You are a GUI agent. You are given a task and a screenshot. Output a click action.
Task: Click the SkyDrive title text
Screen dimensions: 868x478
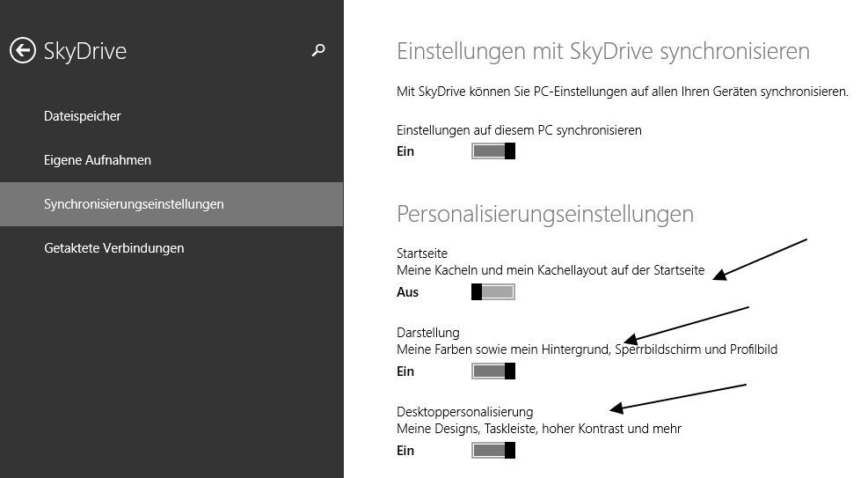click(85, 52)
